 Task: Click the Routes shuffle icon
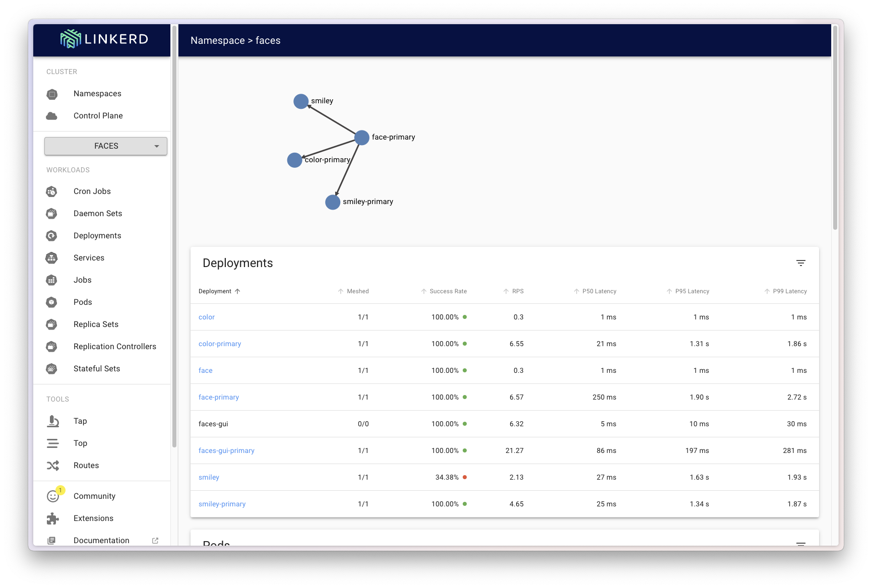(53, 466)
